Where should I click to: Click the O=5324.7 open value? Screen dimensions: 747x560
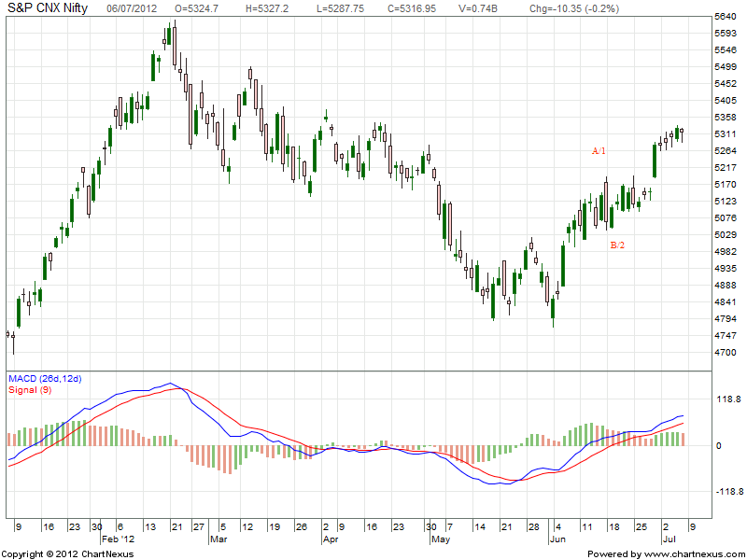(x=197, y=8)
